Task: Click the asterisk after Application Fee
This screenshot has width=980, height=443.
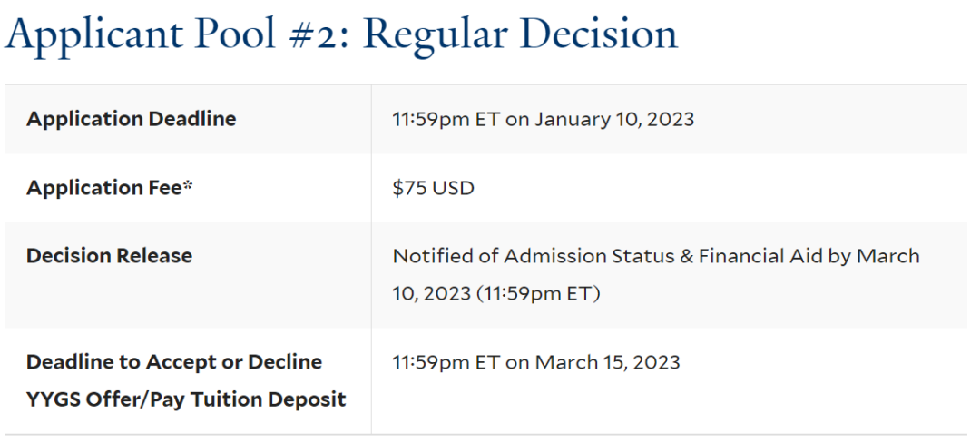Action: (x=188, y=185)
